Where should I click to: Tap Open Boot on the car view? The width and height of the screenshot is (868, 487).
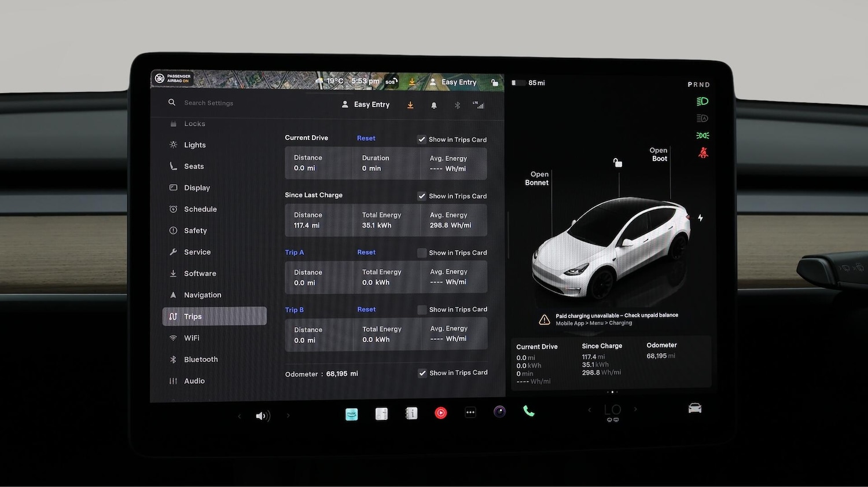(x=659, y=154)
